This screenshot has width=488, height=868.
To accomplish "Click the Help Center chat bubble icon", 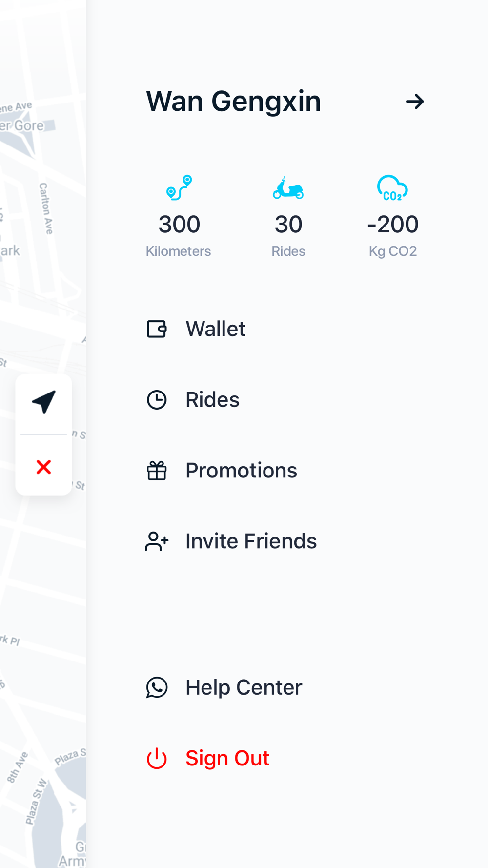I will (x=157, y=687).
